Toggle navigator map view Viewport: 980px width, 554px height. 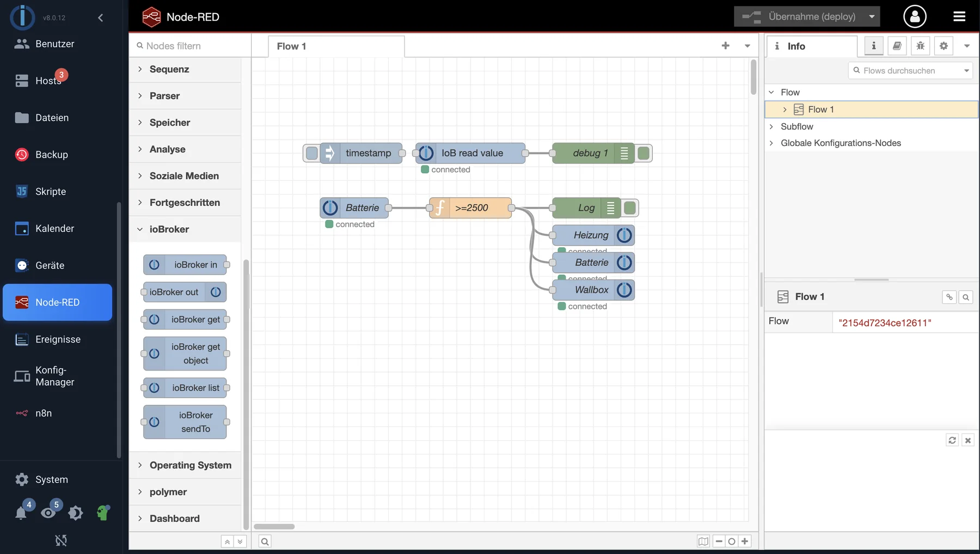(703, 541)
